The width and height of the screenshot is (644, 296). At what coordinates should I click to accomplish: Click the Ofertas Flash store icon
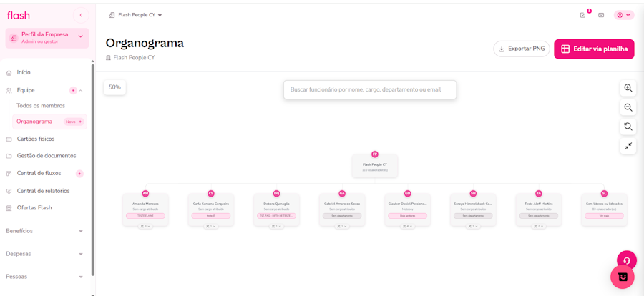[x=9, y=208]
